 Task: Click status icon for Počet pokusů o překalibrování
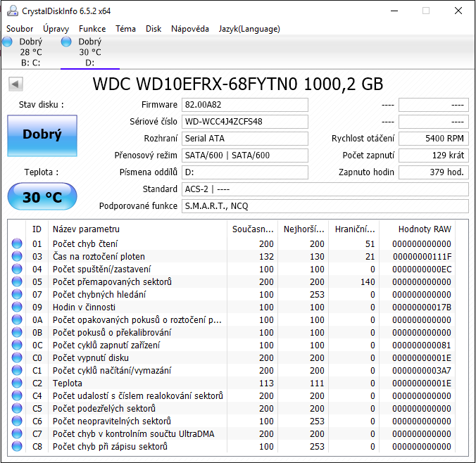(17, 333)
